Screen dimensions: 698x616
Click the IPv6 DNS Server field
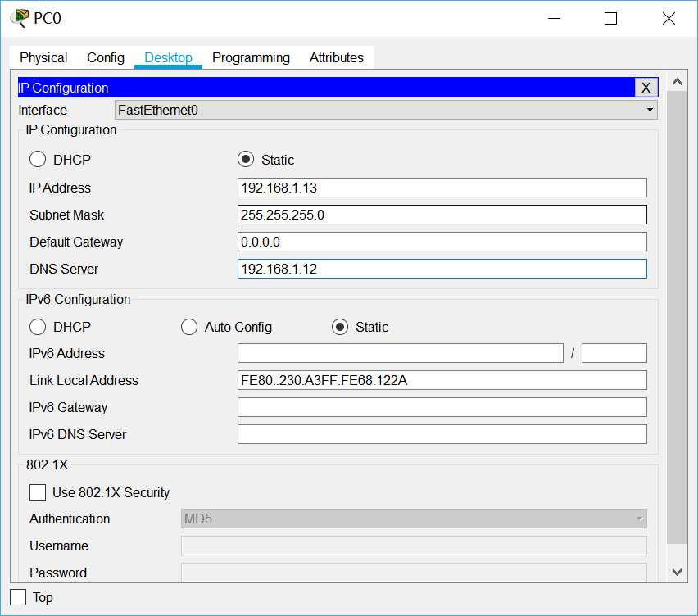[x=442, y=434]
